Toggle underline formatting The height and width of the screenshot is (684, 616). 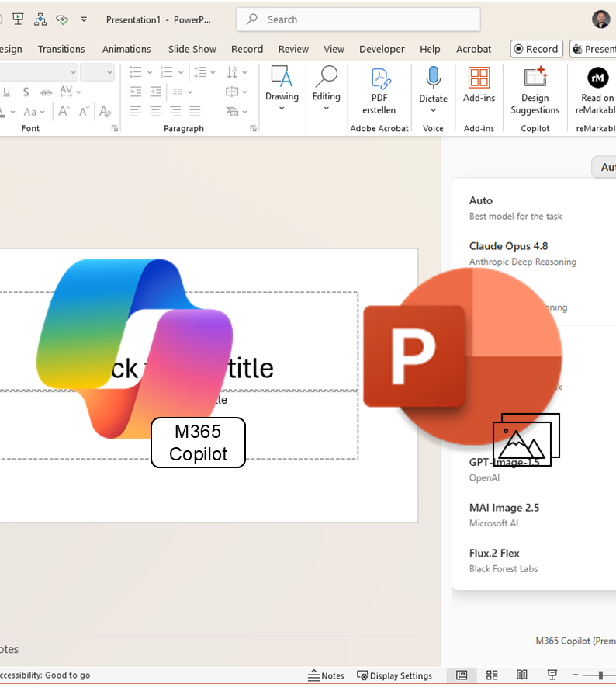[x=6, y=92]
